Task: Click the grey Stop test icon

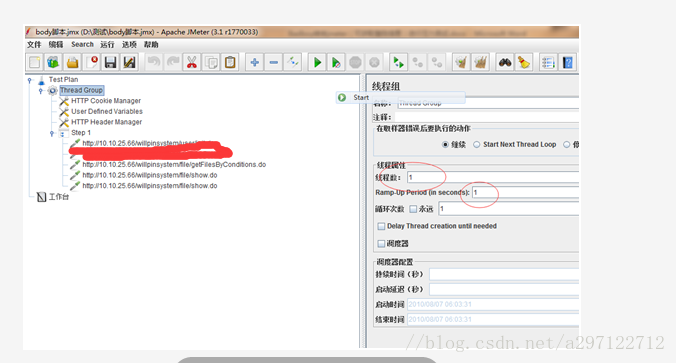Action: (355, 63)
